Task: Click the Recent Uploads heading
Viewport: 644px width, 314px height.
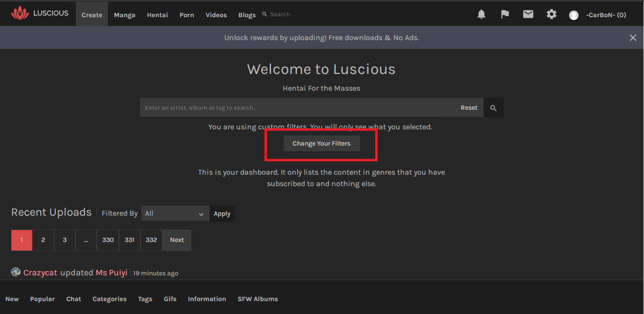Action: click(51, 212)
